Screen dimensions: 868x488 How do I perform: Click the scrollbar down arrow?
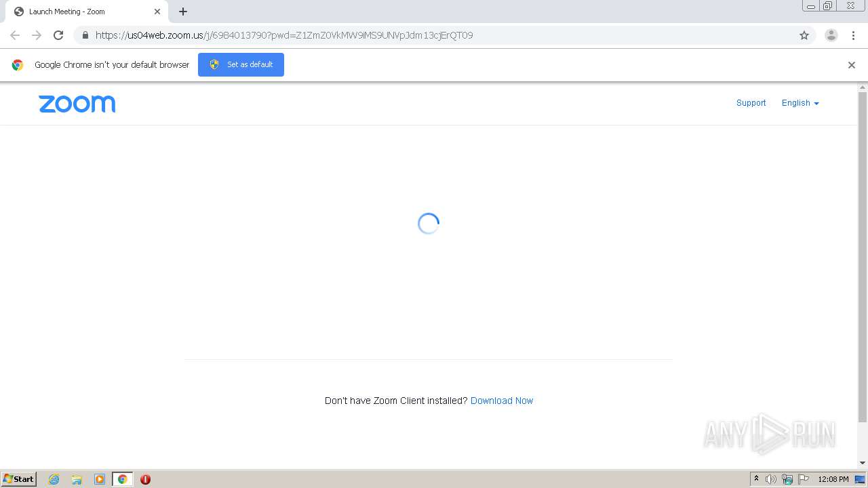(863, 463)
